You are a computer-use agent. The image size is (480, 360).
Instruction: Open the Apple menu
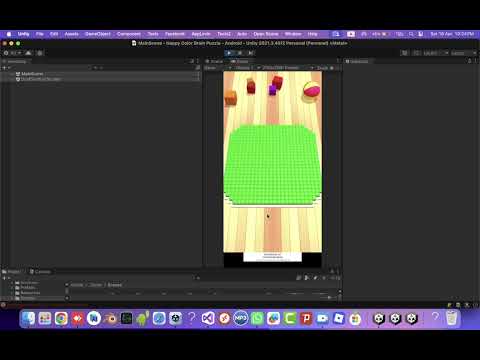pyautogui.click(x=9, y=34)
